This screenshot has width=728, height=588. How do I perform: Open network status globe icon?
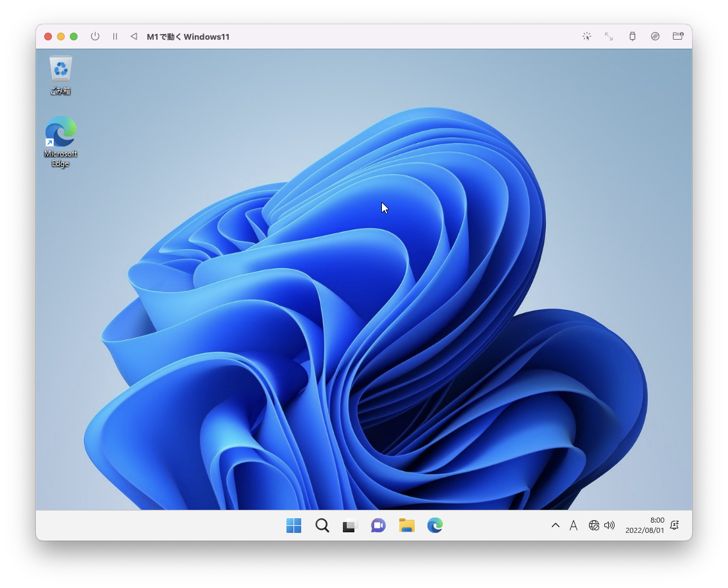(x=594, y=525)
